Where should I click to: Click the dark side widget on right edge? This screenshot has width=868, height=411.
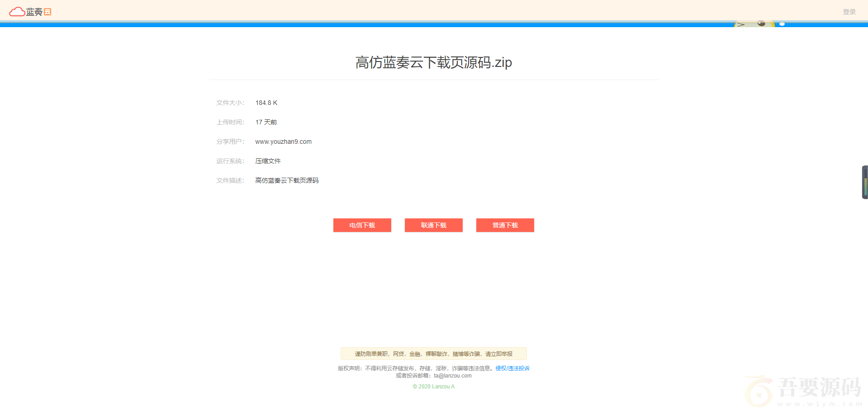coord(865,182)
